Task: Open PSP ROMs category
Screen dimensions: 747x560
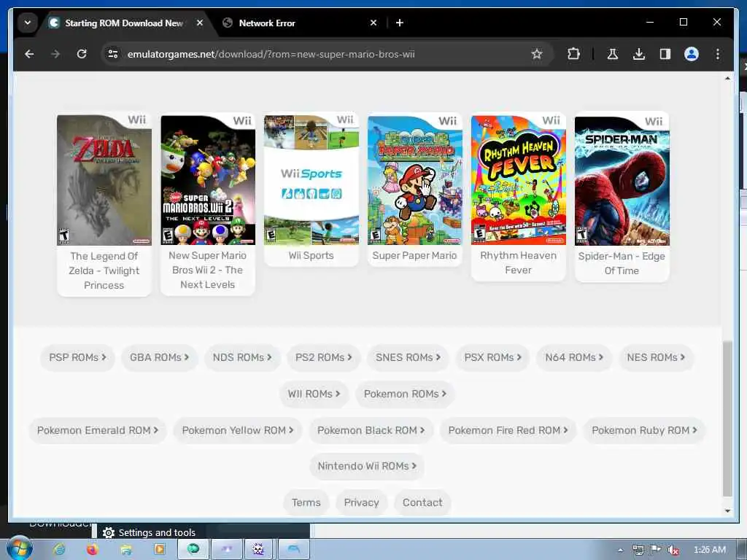Action: tap(77, 357)
